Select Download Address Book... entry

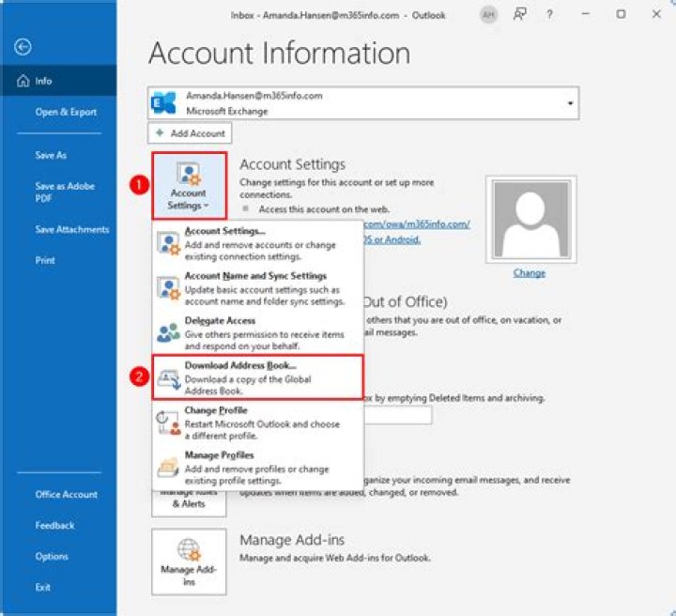258,377
